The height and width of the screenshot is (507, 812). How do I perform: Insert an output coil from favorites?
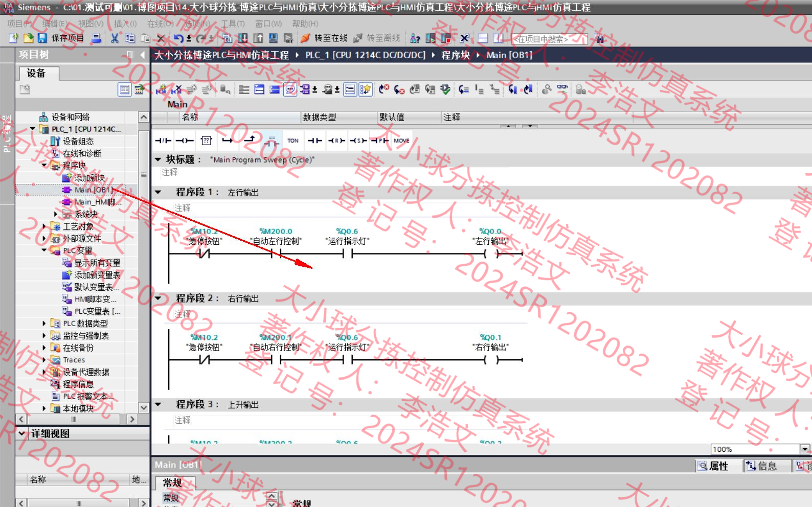185,141
